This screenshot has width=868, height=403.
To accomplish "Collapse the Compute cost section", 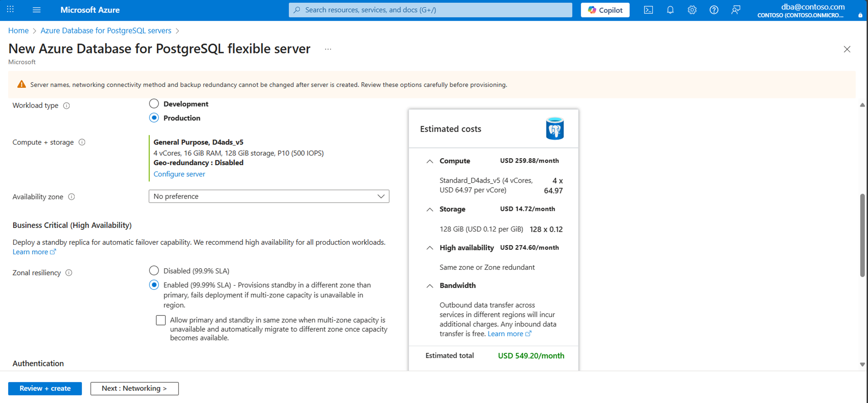I will click(x=430, y=161).
